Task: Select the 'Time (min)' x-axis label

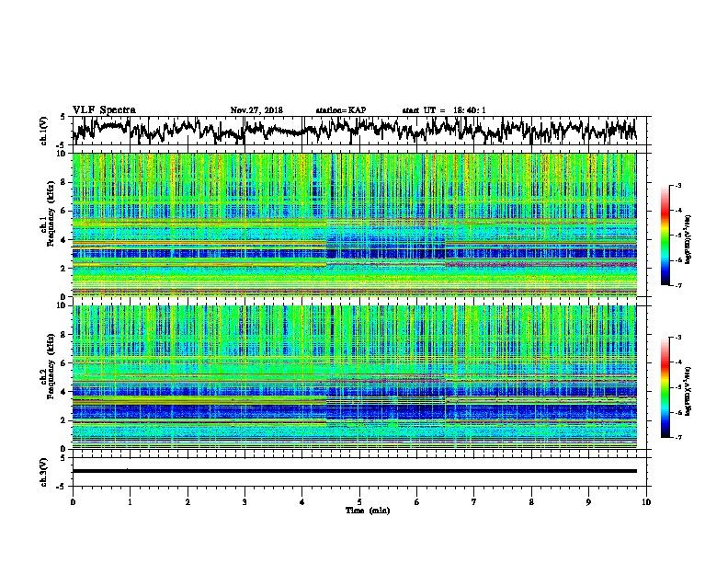Action: pos(368,511)
